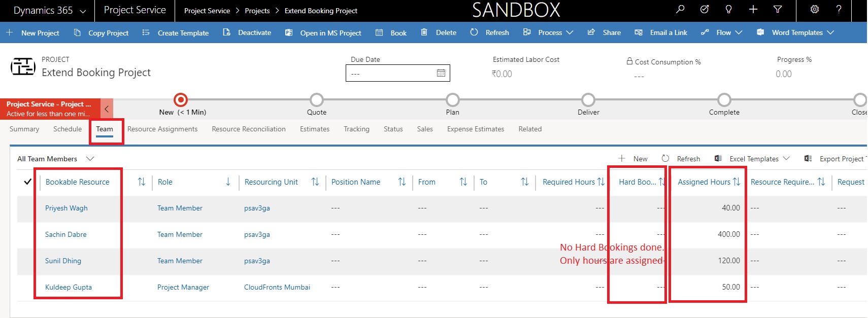Click Deactivate command
The width and height of the screenshot is (868, 318).
coord(247,32)
